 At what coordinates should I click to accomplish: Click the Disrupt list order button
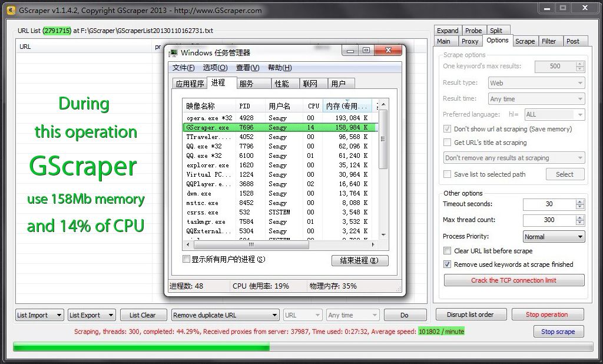click(471, 315)
